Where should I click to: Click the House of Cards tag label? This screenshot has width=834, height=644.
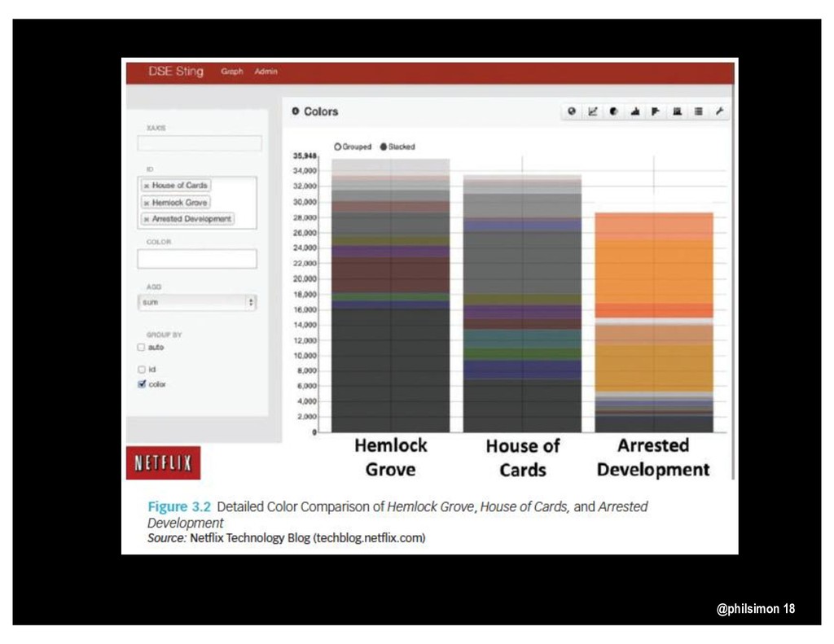tap(179, 186)
